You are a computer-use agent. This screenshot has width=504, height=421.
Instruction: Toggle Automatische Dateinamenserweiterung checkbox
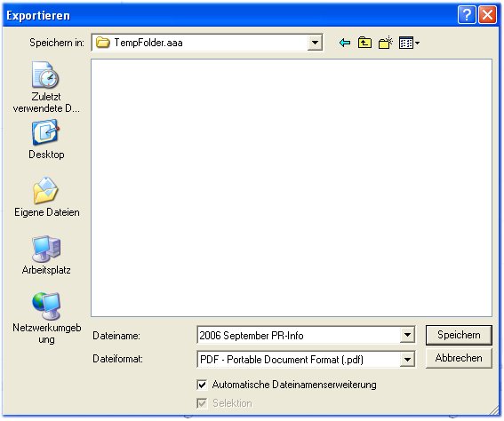pos(202,385)
